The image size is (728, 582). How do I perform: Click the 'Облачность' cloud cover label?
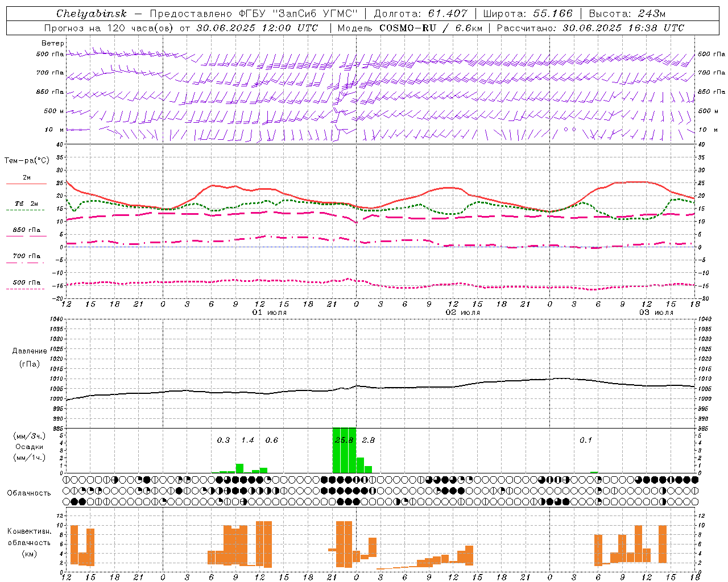[x=29, y=493]
